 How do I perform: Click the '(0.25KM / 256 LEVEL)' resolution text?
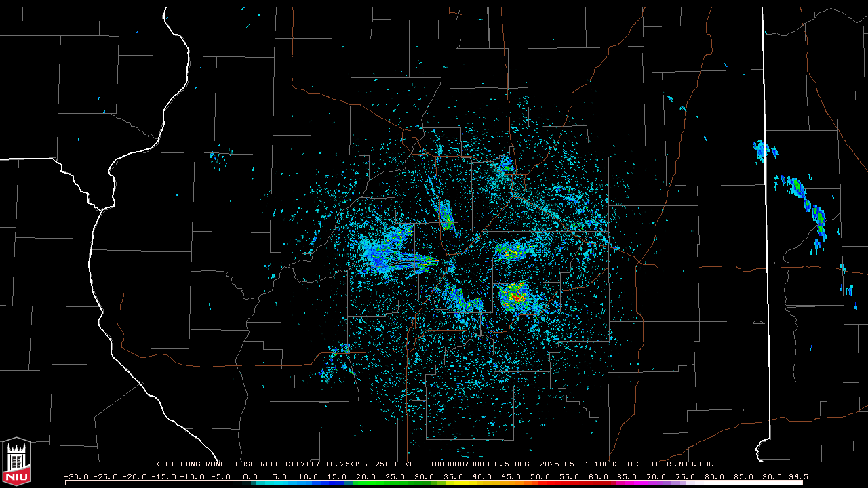point(375,464)
